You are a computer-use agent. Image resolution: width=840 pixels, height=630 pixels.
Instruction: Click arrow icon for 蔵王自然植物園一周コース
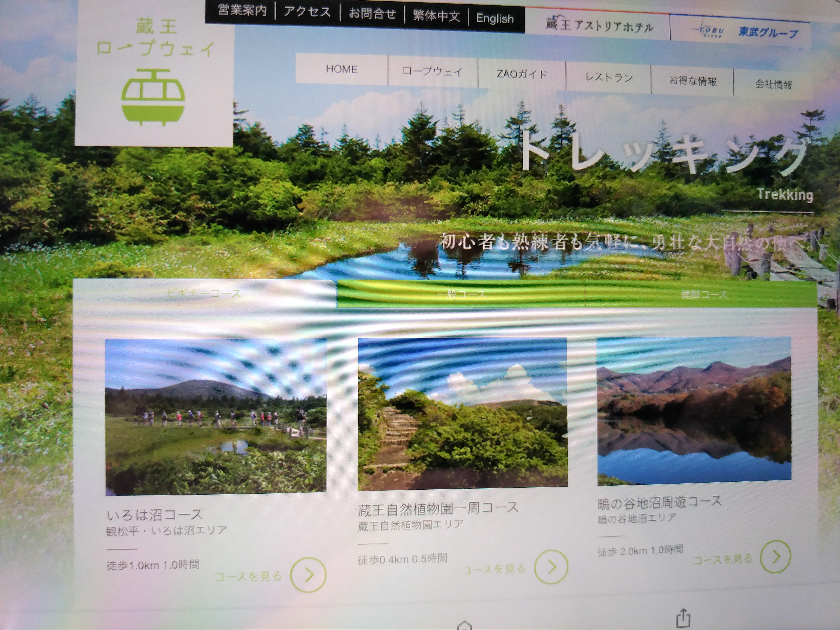[551, 567]
